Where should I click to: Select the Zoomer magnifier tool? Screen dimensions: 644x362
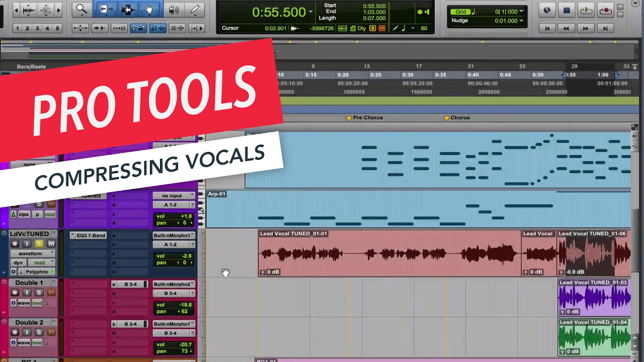tap(82, 10)
